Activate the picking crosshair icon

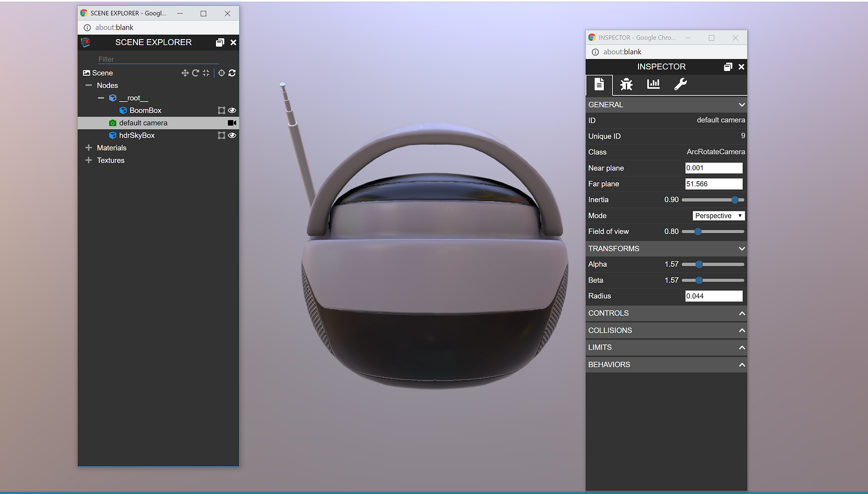221,73
